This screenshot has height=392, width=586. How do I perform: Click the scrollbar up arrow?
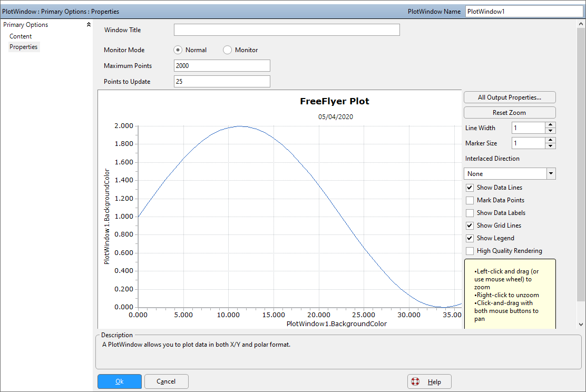coord(581,24)
